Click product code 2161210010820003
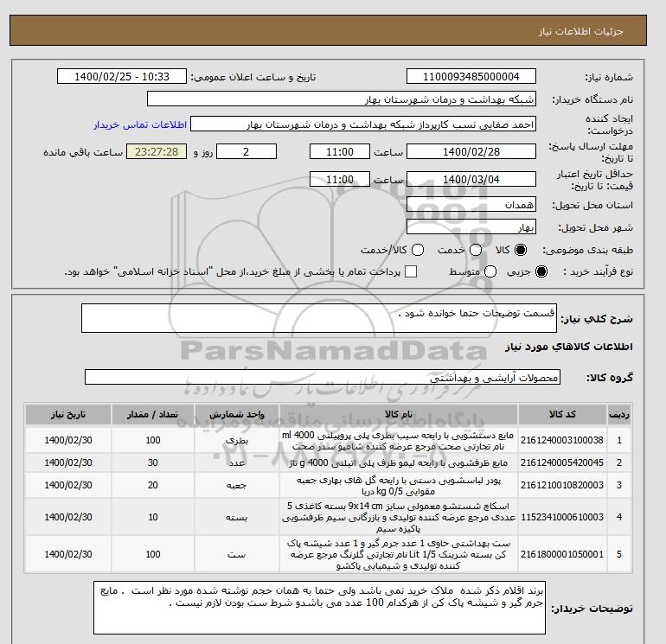The height and width of the screenshot is (644, 666). pos(562,485)
